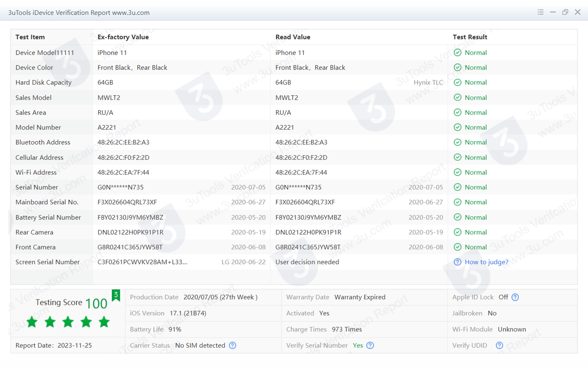Click the green Yes next to Verify Serial Number
Image resolution: width=588 pixels, height=369 pixels.
(x=358, y=345)
